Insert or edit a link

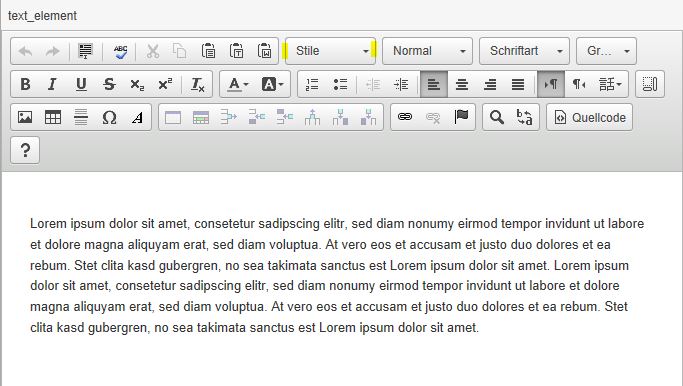[x=405, y=117]
